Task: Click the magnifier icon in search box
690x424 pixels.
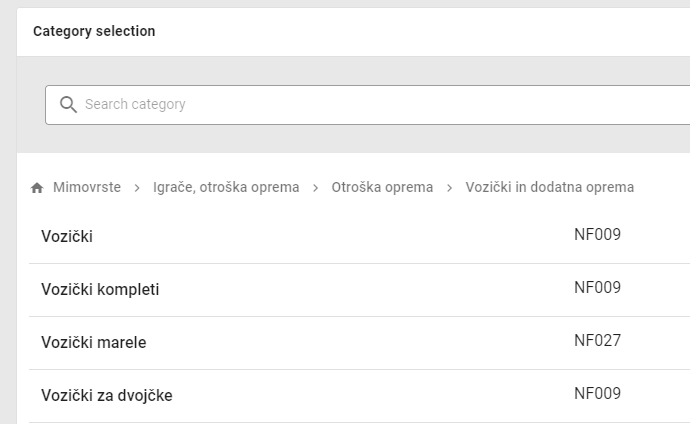Action: coord(68,105)
